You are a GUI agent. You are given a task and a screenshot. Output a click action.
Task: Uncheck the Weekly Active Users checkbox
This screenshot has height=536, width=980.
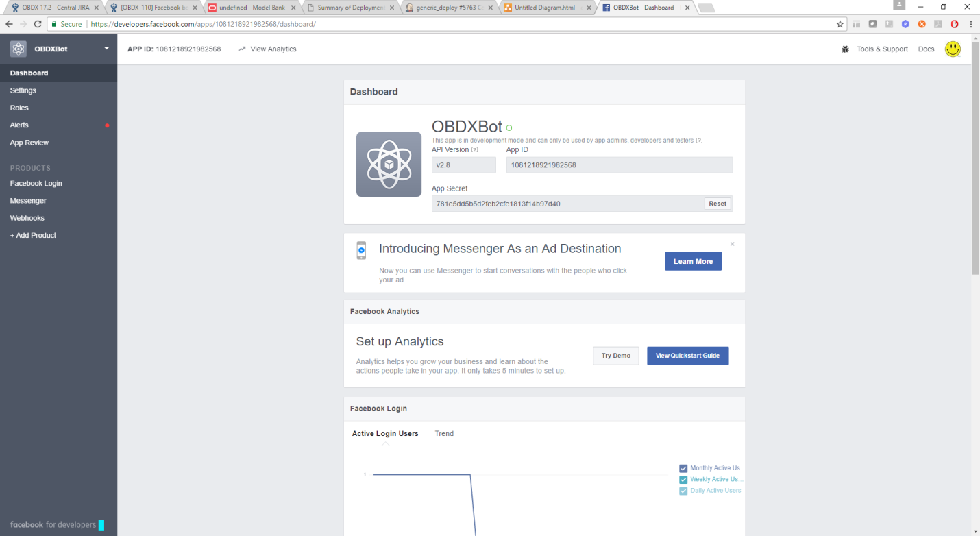tap(683, 480)
